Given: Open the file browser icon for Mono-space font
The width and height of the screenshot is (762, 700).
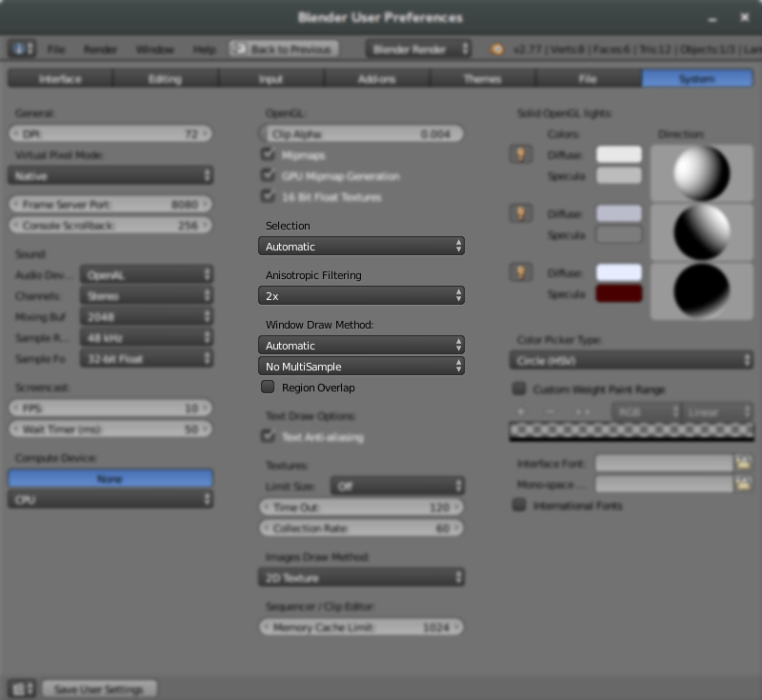Looking at the screenshot, I should 744,484.
